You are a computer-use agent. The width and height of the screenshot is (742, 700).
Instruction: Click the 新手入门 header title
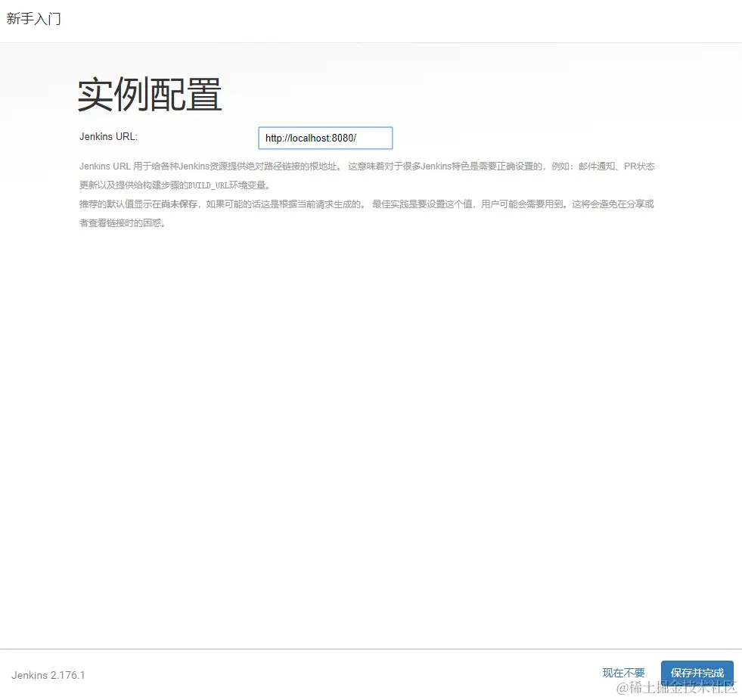[33, 18]
